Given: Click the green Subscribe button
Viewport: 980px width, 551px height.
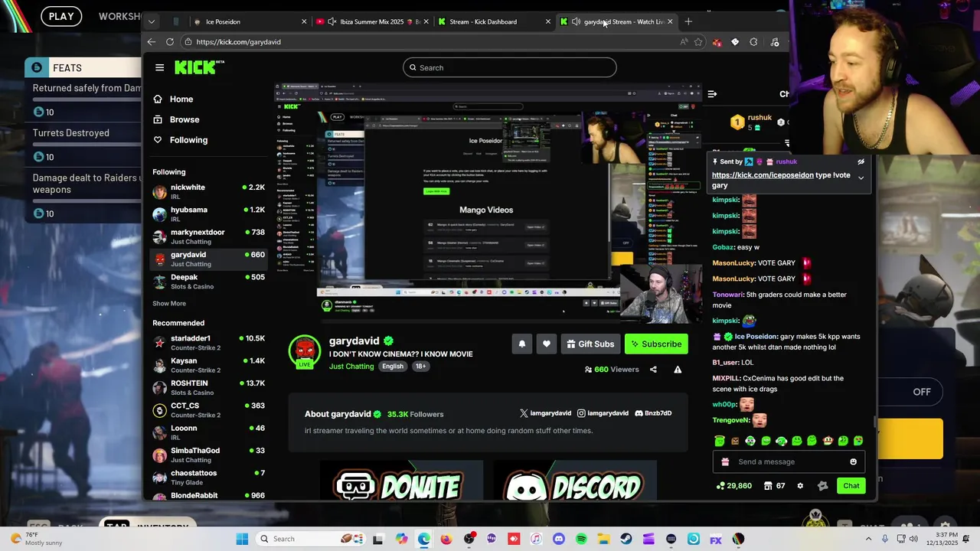Looking at the screenshot, I should 656,344.
